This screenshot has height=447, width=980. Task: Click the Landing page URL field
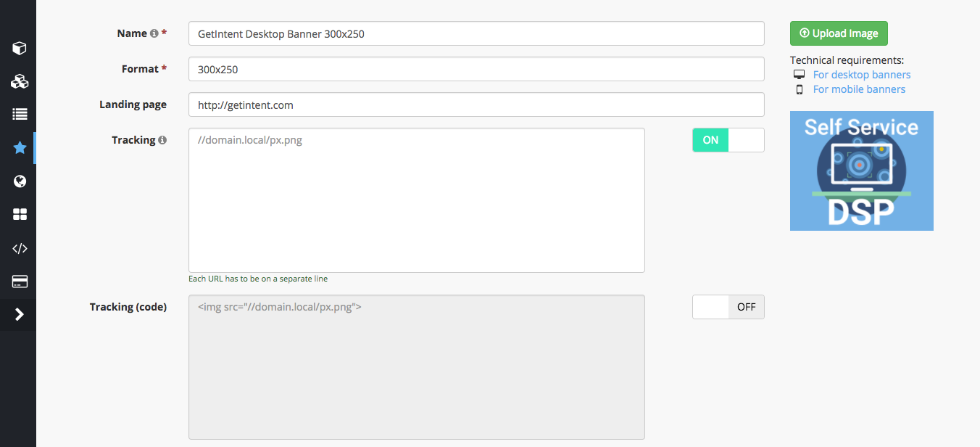(x=476, y=104)
